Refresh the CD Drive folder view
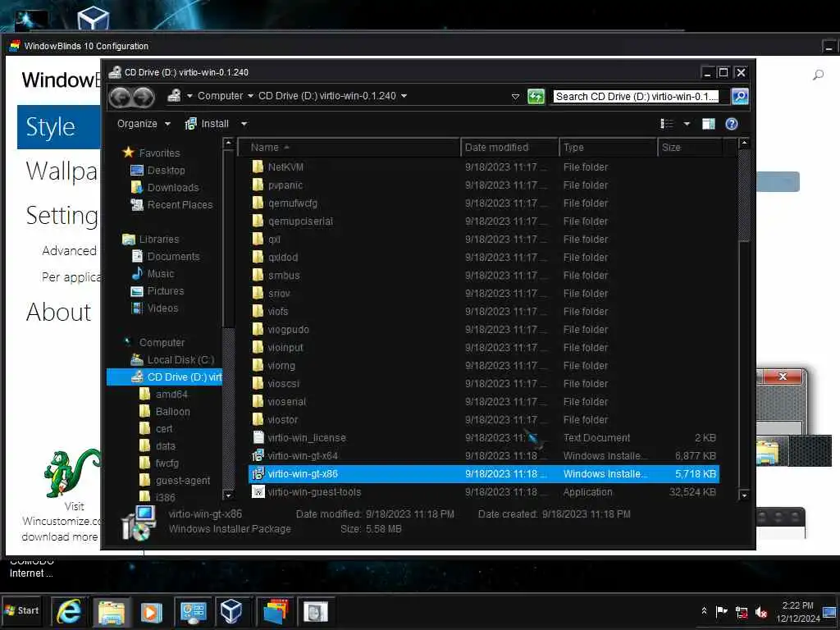Image resolution: width=840 pixels, height=630 pixels. (x=536, y=97)
